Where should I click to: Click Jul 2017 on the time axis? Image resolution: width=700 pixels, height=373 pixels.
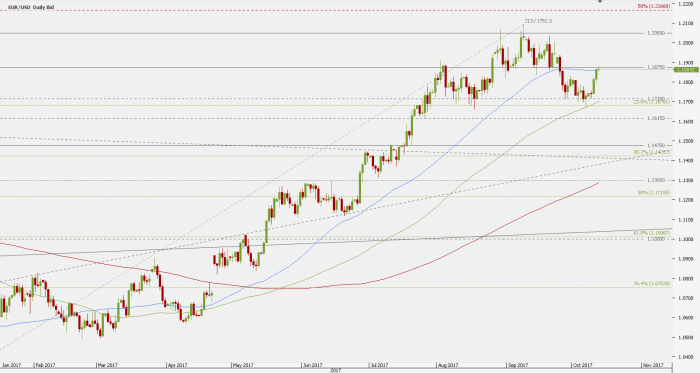pyautogui.click(x=379, y=365)
